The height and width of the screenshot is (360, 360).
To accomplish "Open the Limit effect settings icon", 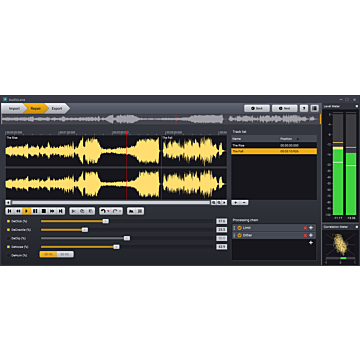I will coord(311,228).
